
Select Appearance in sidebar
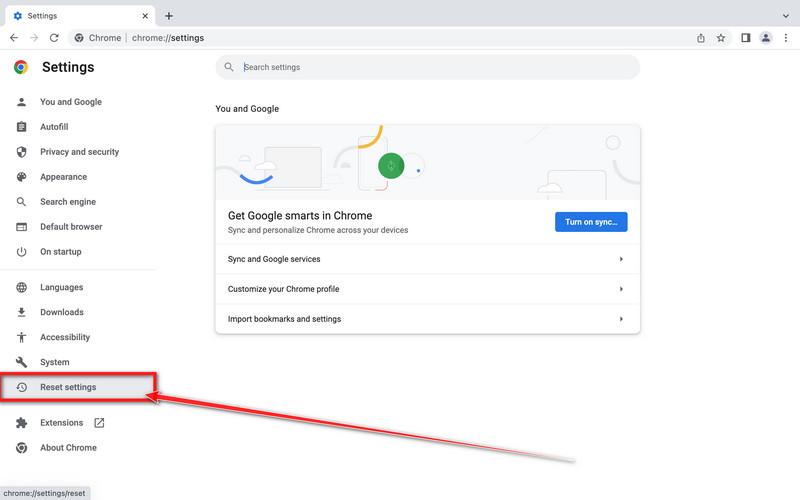click(64, 177)
